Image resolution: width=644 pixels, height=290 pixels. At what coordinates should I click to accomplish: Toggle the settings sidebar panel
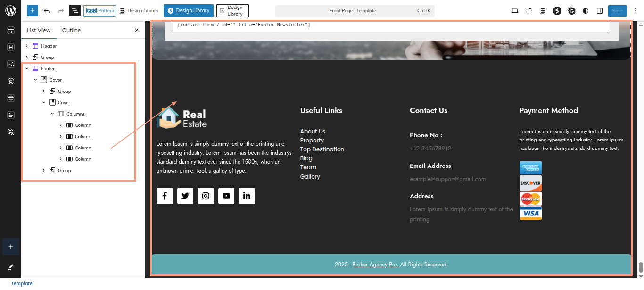(600, 11)
